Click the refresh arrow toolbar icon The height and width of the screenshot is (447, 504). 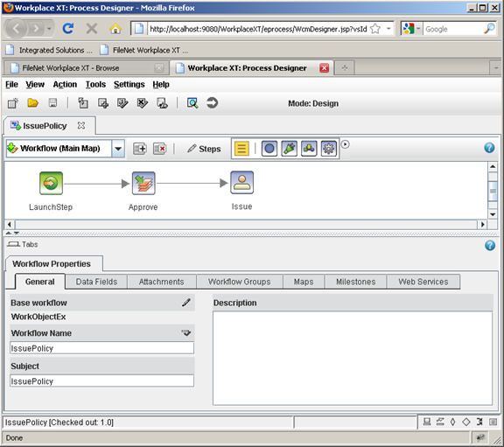pos(212,103)
